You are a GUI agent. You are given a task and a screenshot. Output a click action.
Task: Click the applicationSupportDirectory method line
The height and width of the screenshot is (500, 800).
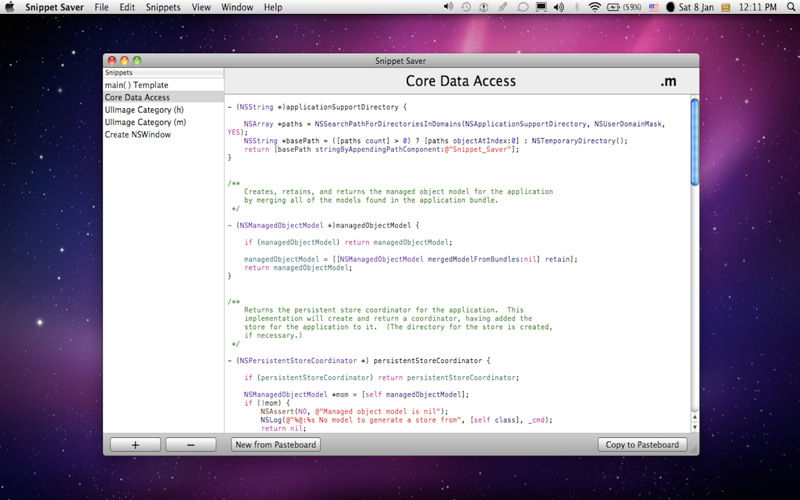[317, 107]
